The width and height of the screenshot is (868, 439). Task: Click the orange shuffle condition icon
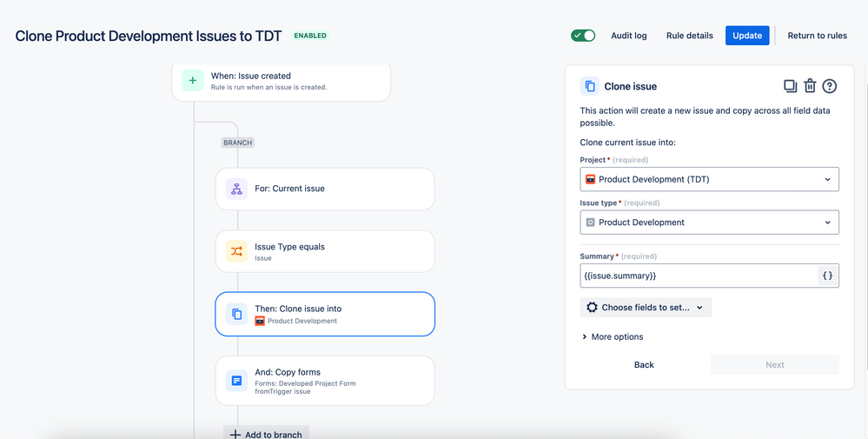pos(237,251)
